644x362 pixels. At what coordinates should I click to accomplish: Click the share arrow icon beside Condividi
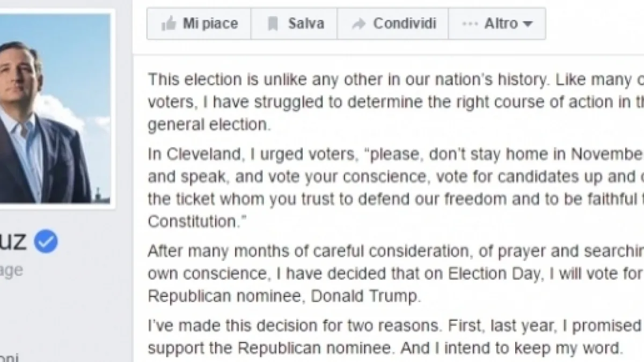[358, 24]
